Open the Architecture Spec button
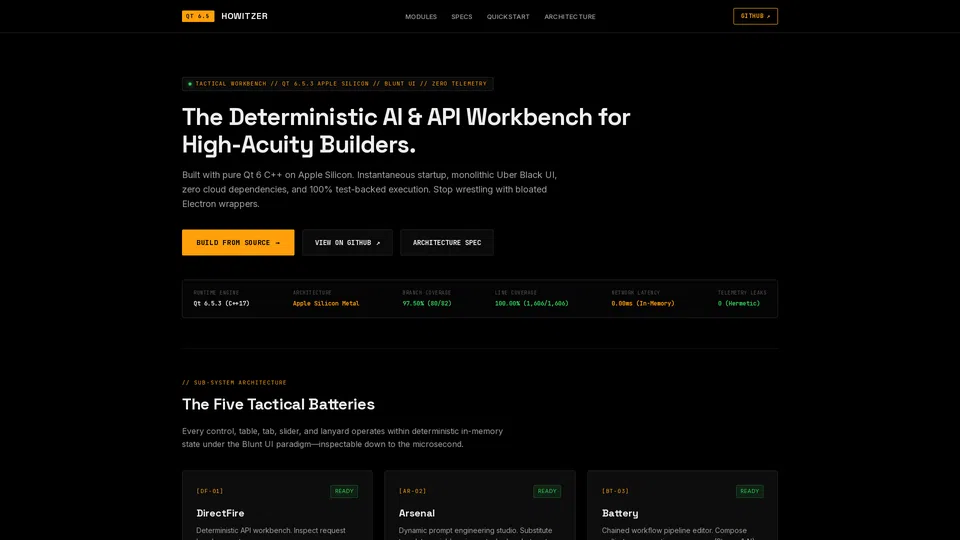 (447, 242)
